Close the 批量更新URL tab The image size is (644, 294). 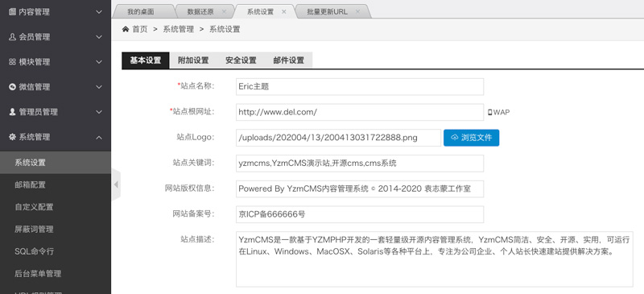[357, 12]
